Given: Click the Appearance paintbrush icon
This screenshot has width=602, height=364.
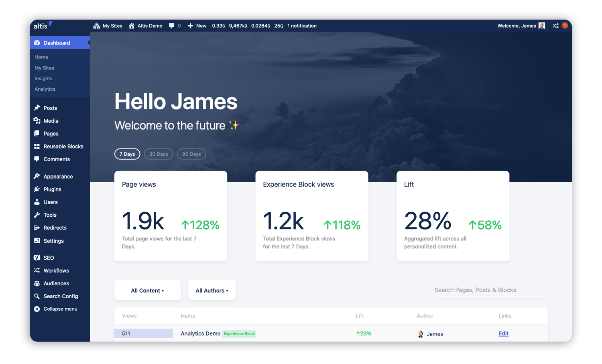Looking at the screenshot, I should [x=37, y=176].
